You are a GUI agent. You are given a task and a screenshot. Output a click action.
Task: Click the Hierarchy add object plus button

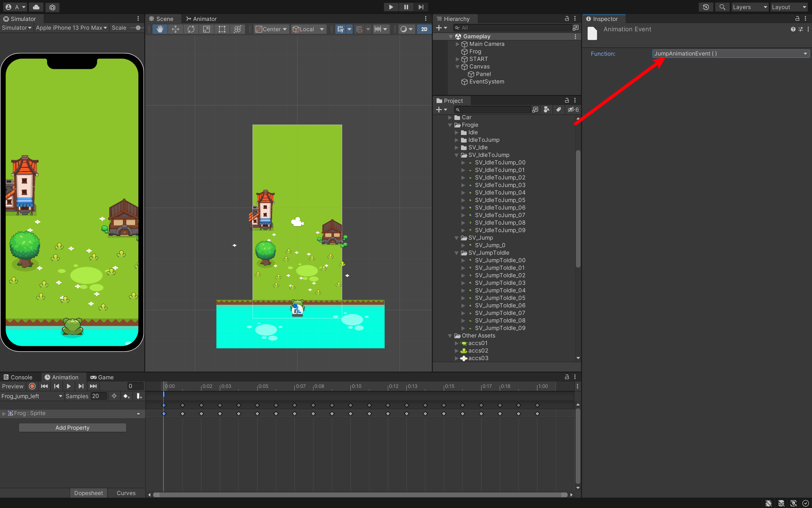(441, 28)
